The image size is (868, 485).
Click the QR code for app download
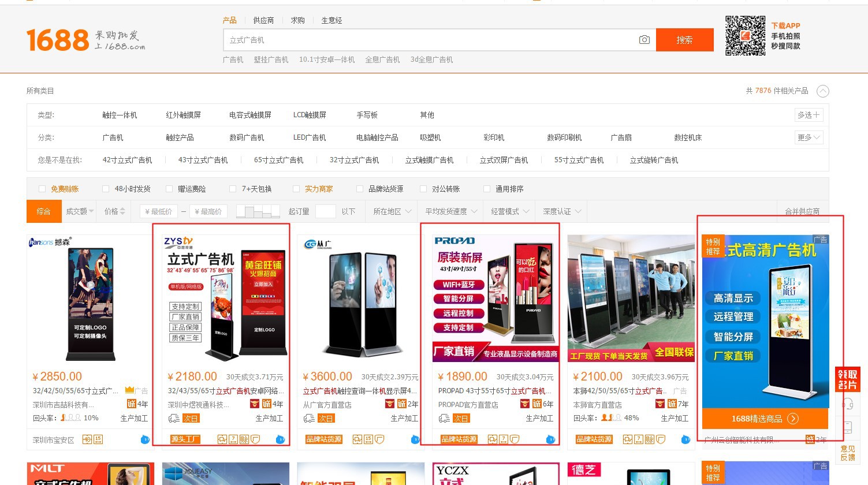coord(745,36)
